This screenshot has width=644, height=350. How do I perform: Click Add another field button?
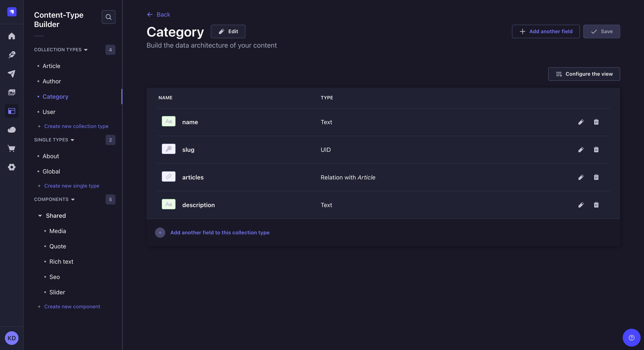click(546, 31)
